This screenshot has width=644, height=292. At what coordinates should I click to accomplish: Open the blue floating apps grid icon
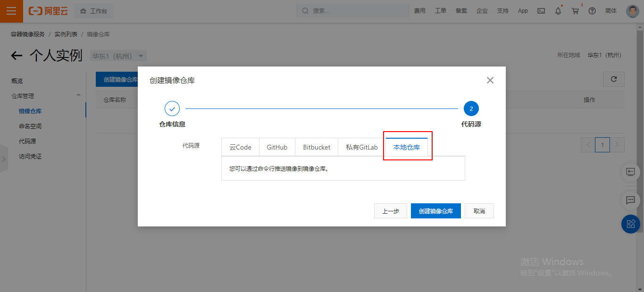click(631, 224)
